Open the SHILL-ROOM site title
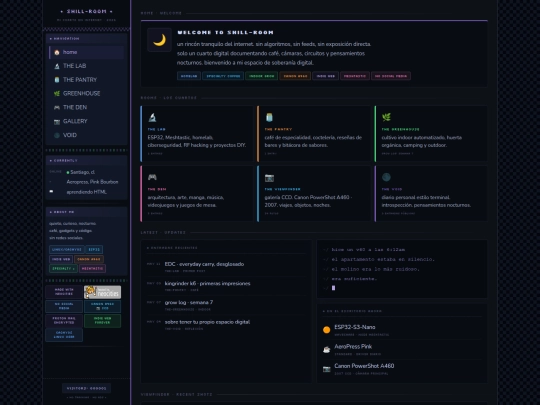 tap(86, 11)
